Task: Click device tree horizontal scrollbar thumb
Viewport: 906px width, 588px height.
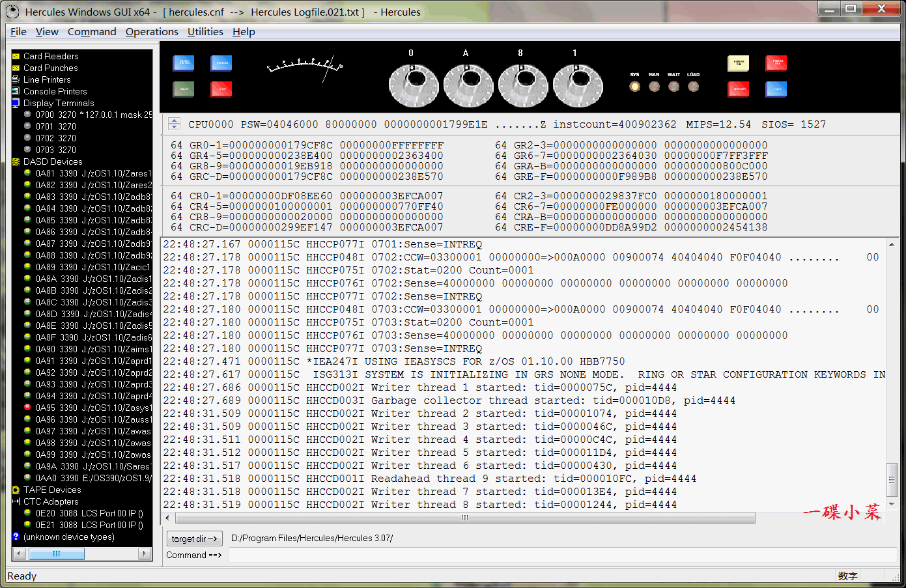Action: tap(57, 553)
